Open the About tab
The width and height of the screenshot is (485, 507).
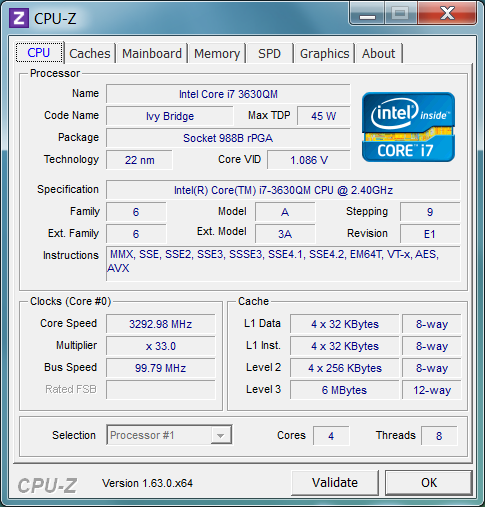coord(379,53)
